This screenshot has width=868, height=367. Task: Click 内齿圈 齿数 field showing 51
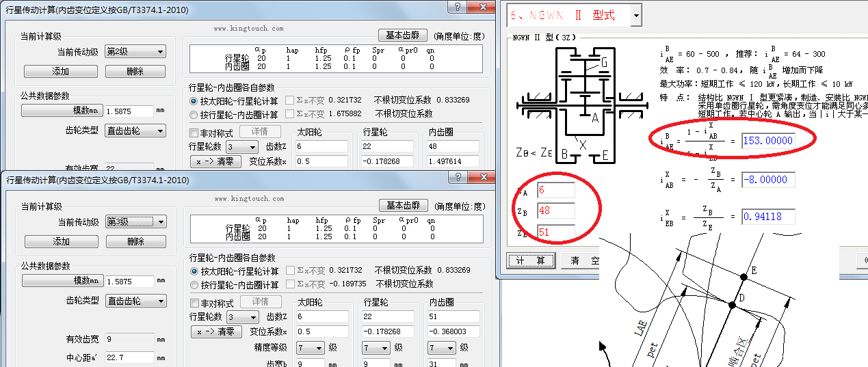453,317
